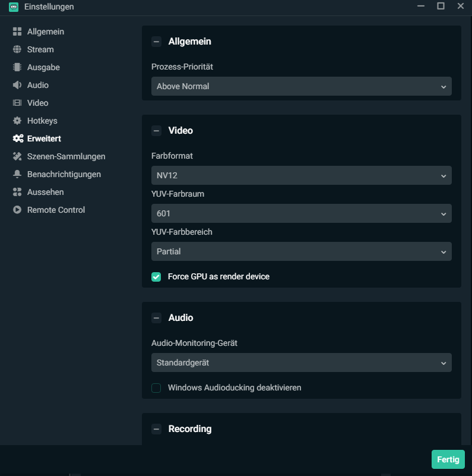Open the Prozess-Priorität dropdown
Image resolution: width=472 pixels, height=476 pixels.
click(x=301, y=86)
